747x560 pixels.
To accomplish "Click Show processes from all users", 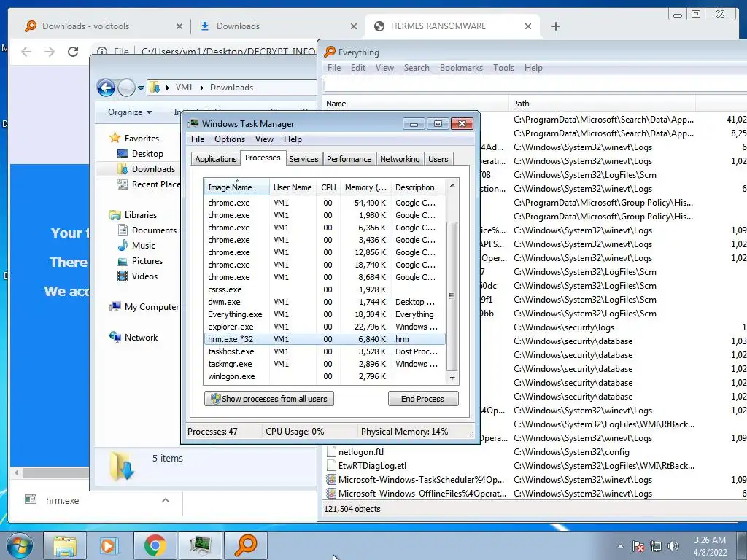I will 269,399.
